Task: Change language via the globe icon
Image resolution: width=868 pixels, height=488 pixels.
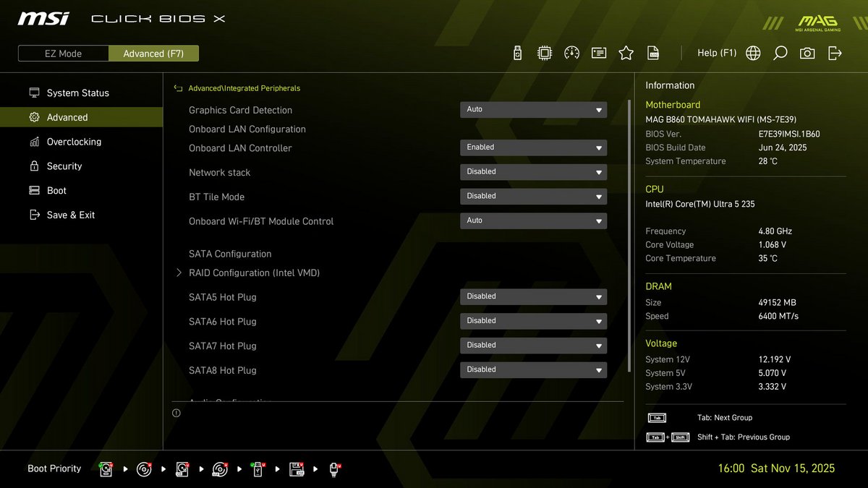Action: point(752,53)
